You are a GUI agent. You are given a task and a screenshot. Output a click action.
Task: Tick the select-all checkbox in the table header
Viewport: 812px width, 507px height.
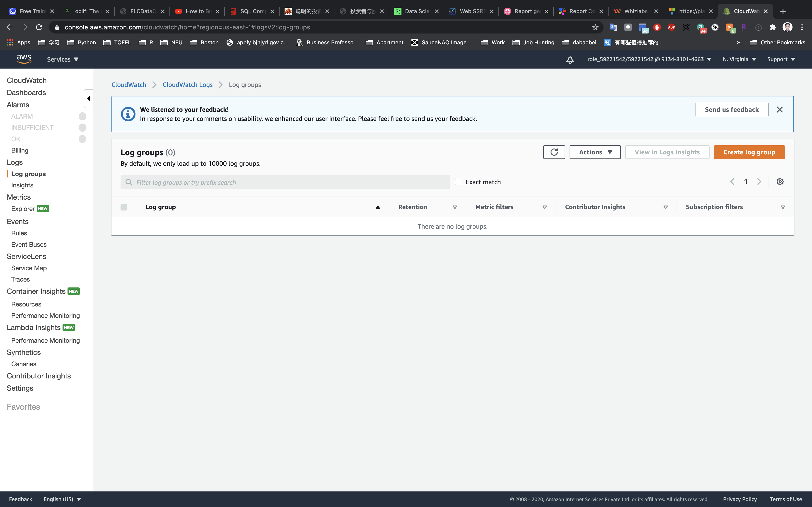click(x=124, y=207)
